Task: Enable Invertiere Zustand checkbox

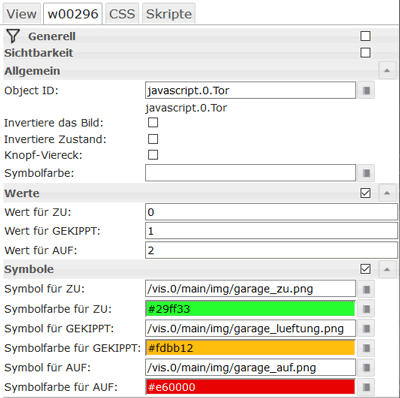Action: tap(153, 139)
